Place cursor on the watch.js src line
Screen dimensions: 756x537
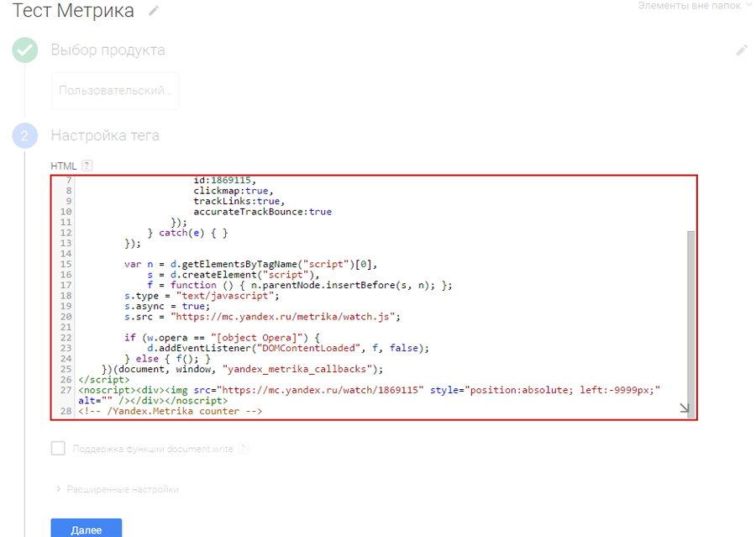pyautogui.click(x=262, y=317)
